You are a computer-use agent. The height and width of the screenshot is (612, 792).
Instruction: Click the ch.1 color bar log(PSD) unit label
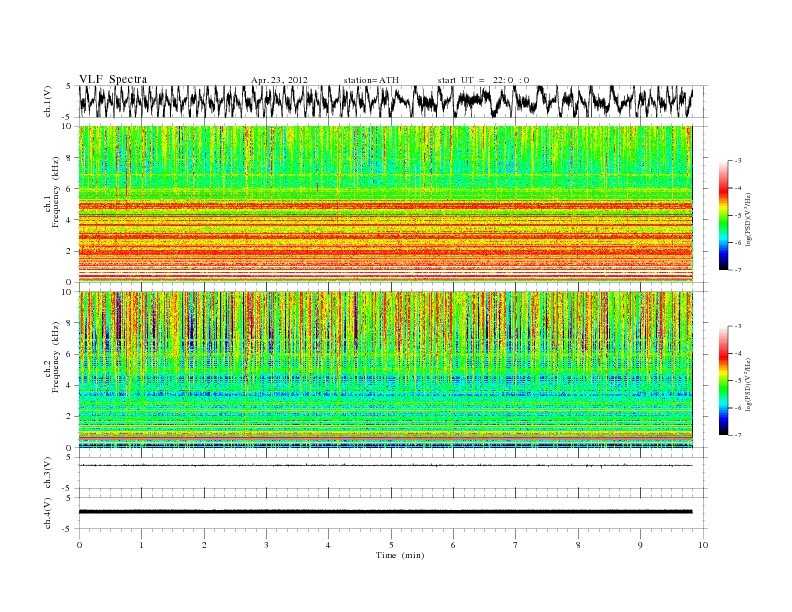(x=749, y=220)
